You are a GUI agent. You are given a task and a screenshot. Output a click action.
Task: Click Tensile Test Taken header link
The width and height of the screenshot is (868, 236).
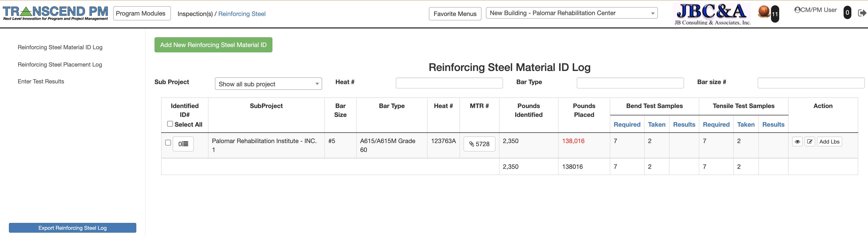click(746, 125)
